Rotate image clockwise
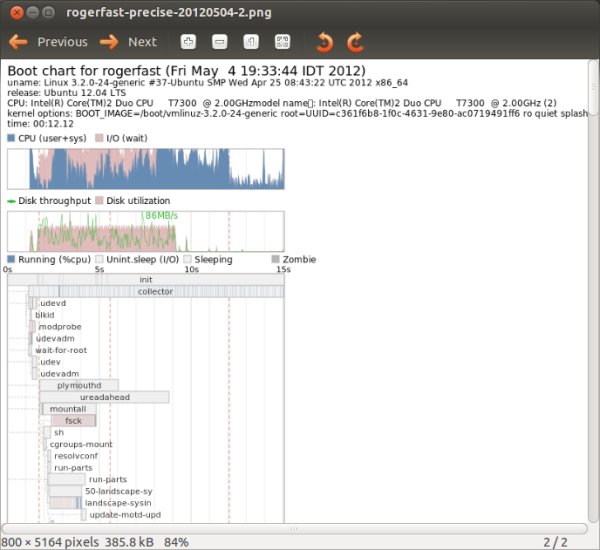The width and height of the screenshot is (600, 550). [x=354, y=42]
